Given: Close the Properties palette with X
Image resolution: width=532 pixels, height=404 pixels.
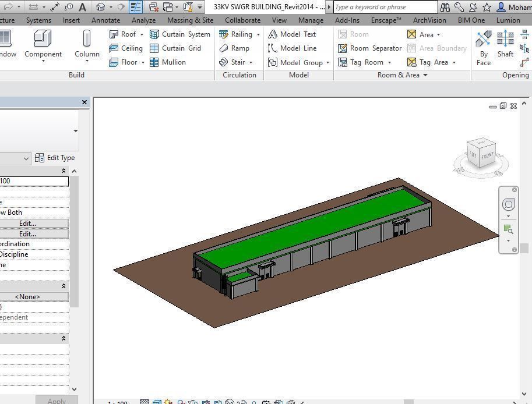Looking at the screenshot, I should point(84,102).
